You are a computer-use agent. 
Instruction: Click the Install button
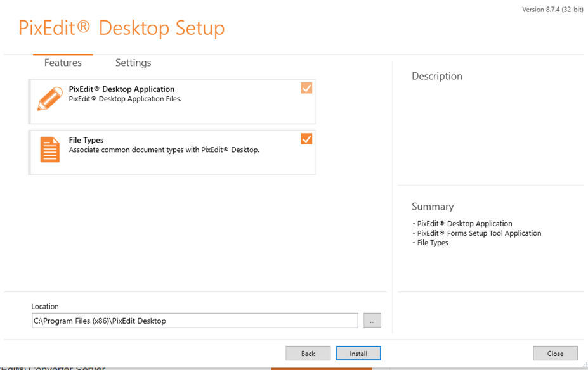(x=358, y=353)
